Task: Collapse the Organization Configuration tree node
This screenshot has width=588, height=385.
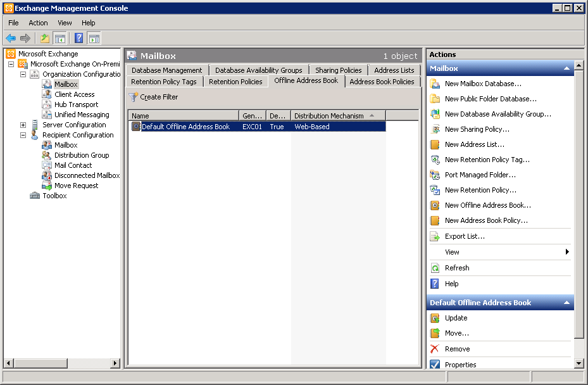Action: coord(23,74)
